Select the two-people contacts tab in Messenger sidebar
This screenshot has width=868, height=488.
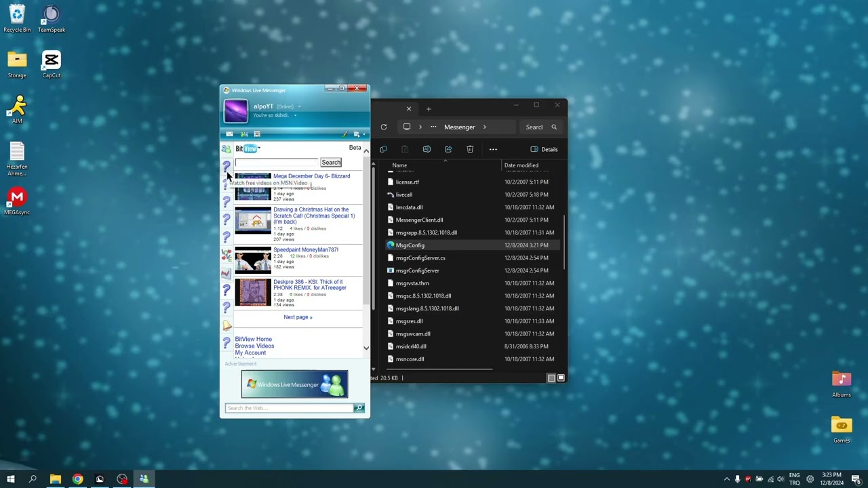[226, 149]
